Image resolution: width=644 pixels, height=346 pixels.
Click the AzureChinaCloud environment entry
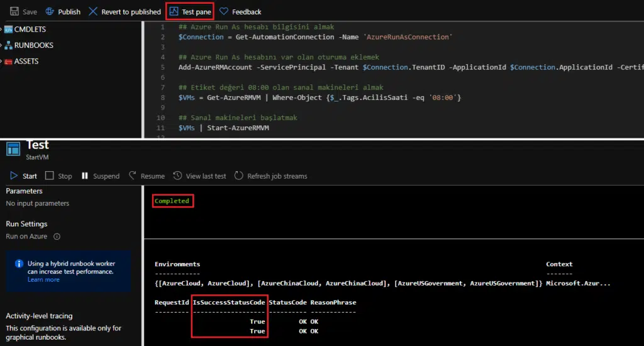[x=323, y=283]
